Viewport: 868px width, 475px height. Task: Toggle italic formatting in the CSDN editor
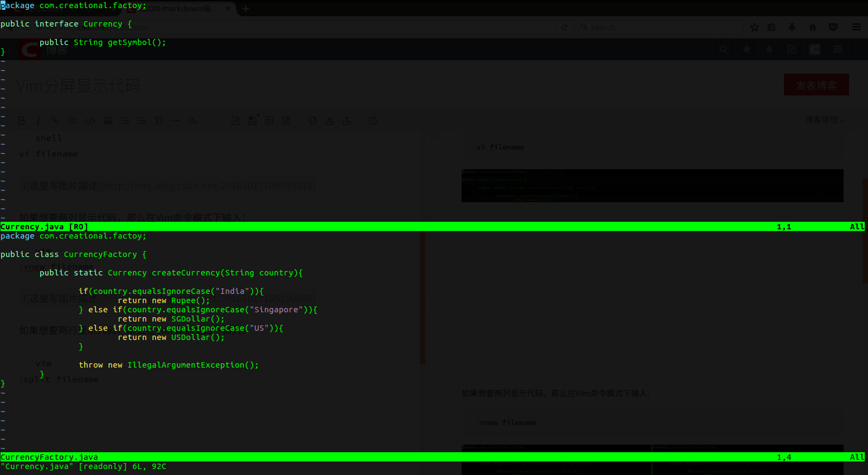(x=38, y=120)
